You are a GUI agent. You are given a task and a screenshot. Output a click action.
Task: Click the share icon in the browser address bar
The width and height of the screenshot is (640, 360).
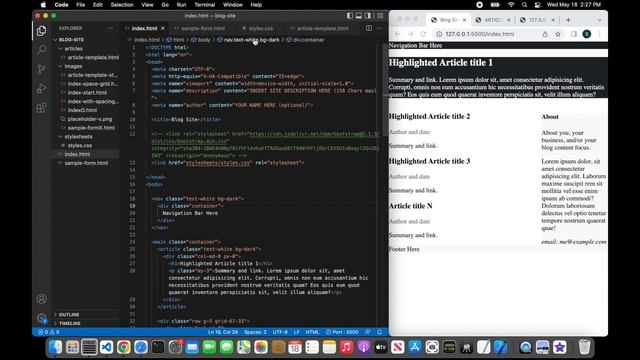(x=545, y=34)
